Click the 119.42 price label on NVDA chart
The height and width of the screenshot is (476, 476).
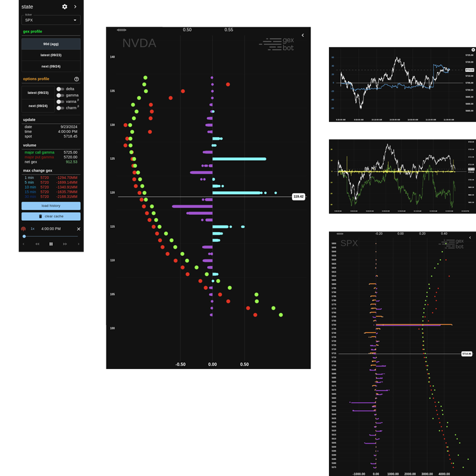[299, 197]
